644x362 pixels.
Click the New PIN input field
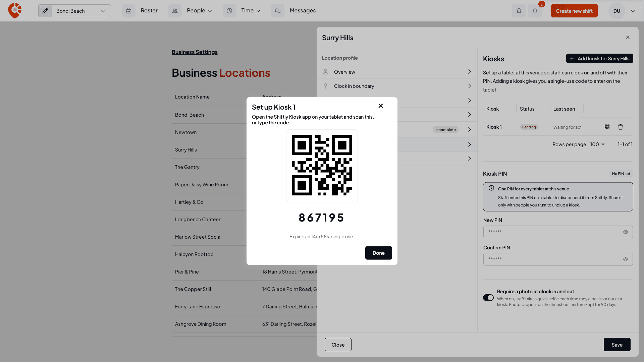point(558,232)
